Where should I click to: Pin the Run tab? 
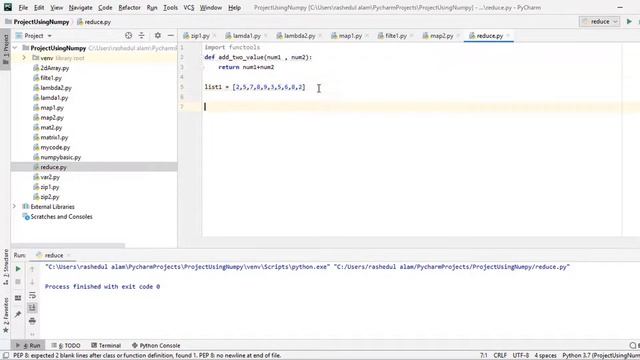18,315
